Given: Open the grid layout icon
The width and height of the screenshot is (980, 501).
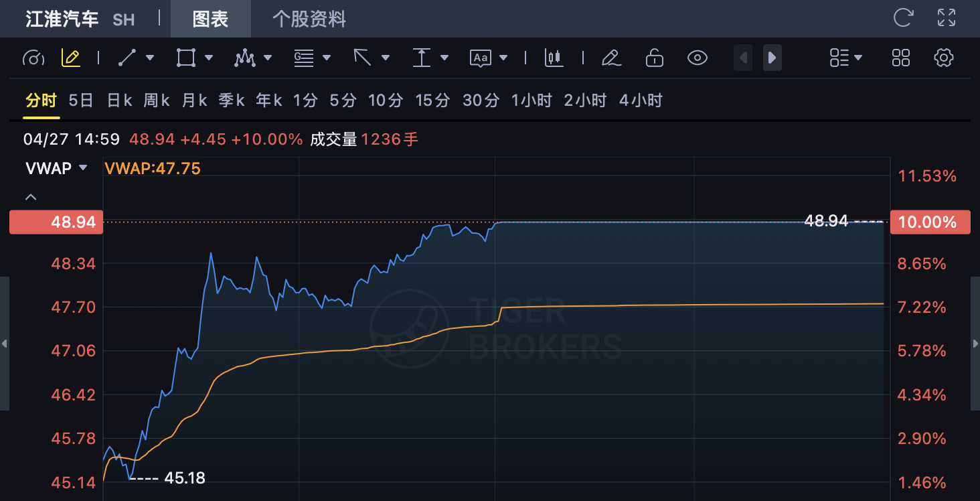Looking at the screenshot, I should click(901, 58).
